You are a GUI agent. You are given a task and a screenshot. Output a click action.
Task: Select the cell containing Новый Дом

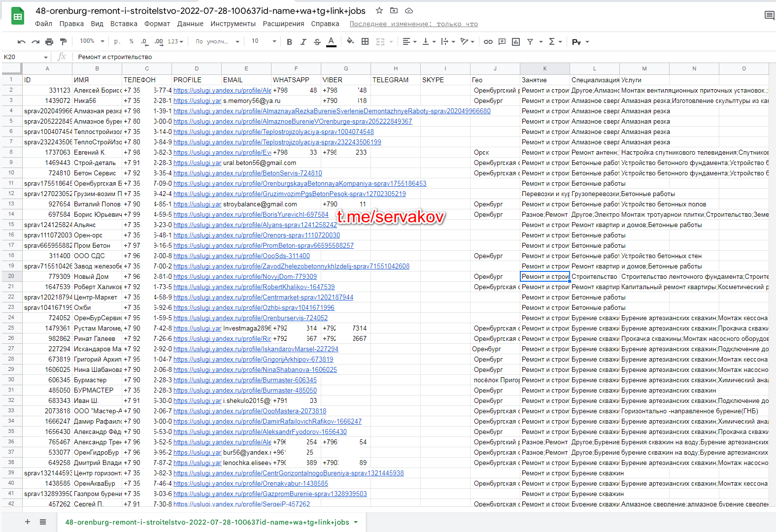click(x=97, y=276)
